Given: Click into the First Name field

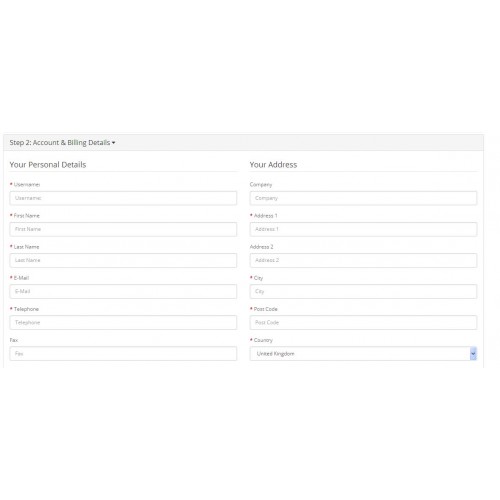Looking at the screenshot, I should coord(123,229).
